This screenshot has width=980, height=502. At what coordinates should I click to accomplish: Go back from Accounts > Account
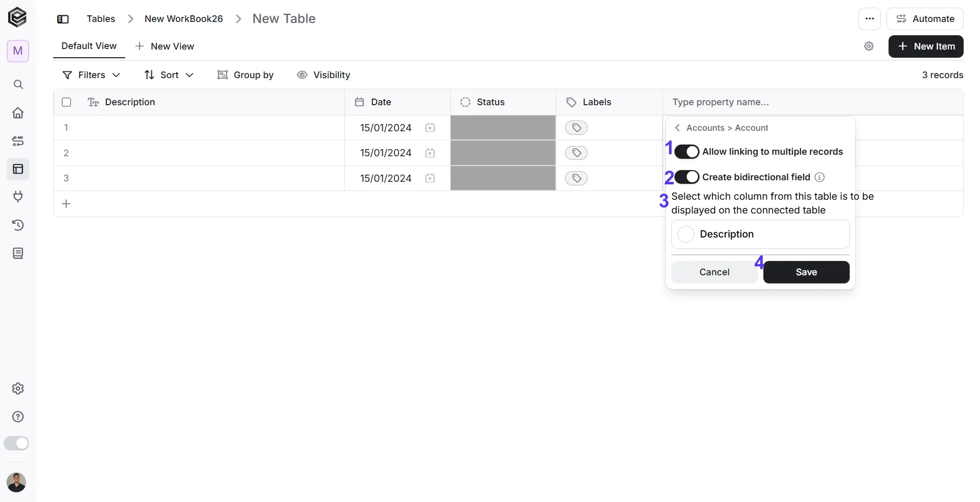(x=678, y=128)
